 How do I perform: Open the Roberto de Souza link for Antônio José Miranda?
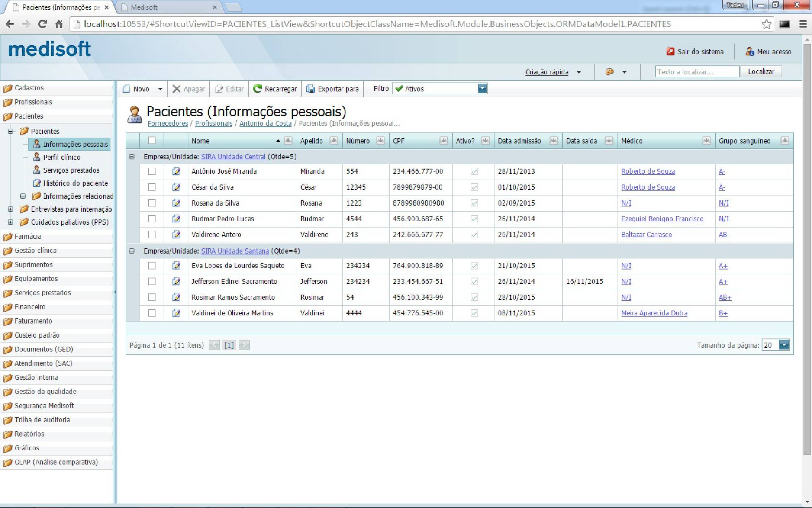click(648, 172)
